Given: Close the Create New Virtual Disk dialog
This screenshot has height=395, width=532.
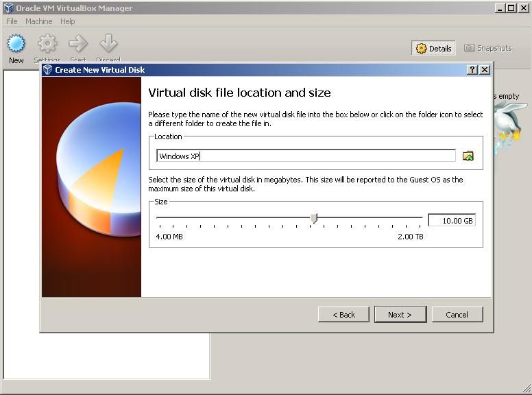Looking at the screenshot, I should coord(485,70).
